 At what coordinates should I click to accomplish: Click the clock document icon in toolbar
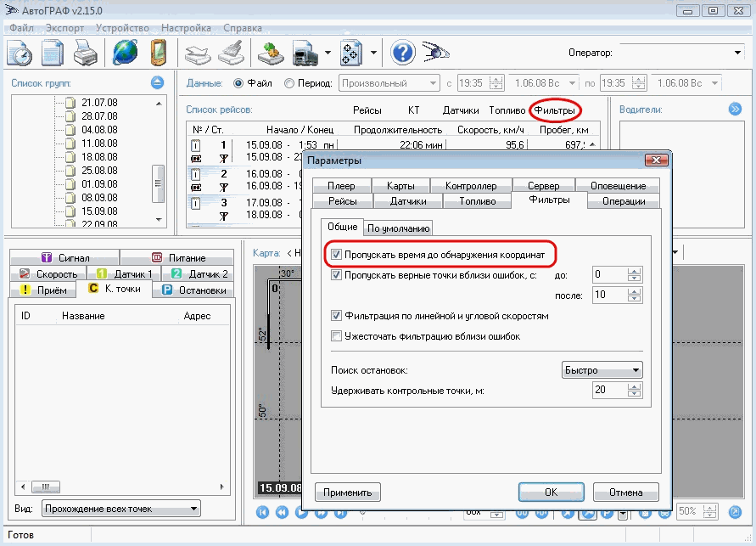click(20, 53)
